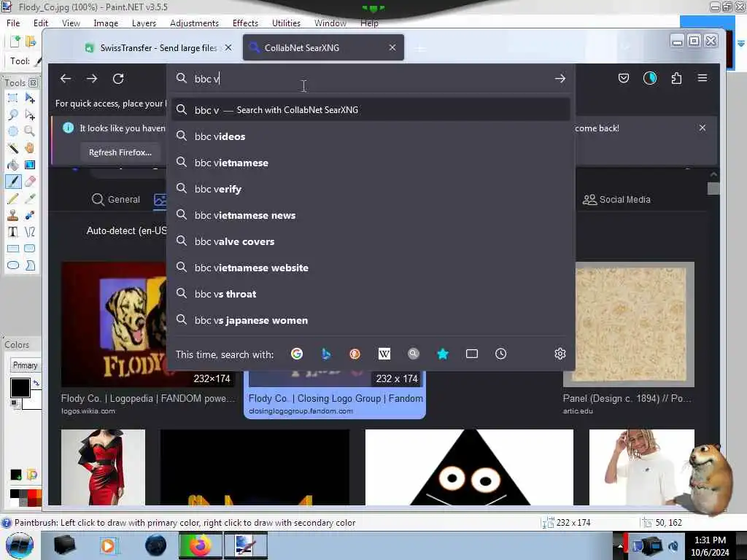This screenshot has height=560, width=747.
Task: Choose the 'bbc videos' suggestion
Action: (x=371, y=136)
